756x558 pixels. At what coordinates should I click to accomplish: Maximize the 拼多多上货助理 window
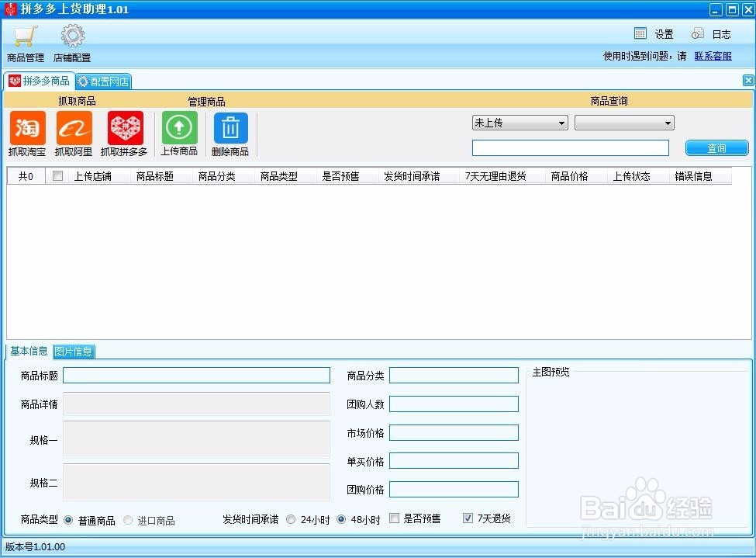point(732,9)
